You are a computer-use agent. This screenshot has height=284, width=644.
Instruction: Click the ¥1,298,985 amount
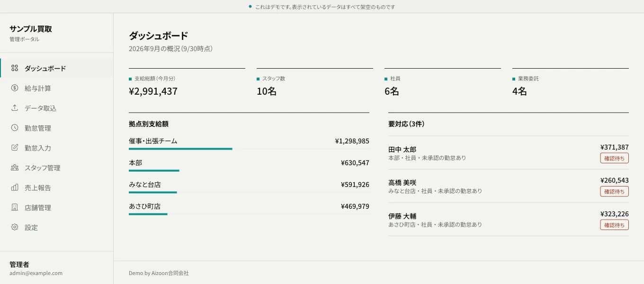[x=352, y=141]
